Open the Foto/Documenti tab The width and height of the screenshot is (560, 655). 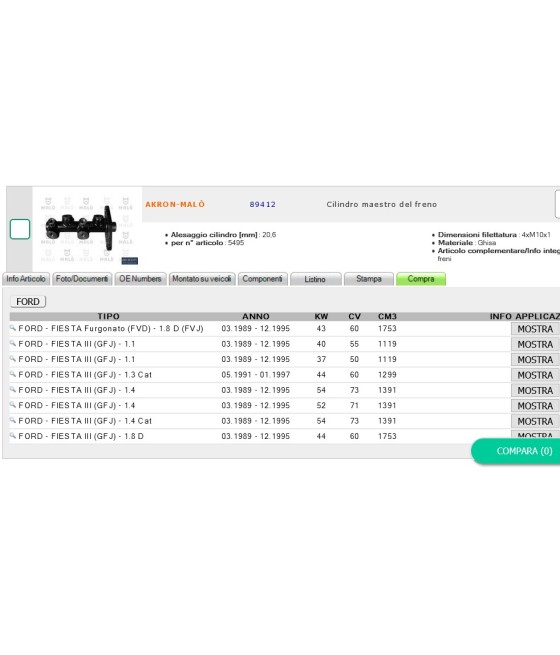coord(82,279)
